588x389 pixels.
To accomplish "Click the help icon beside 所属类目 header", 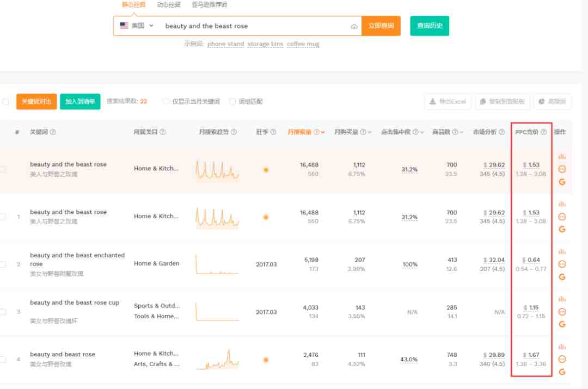I will tap(162, 132).
